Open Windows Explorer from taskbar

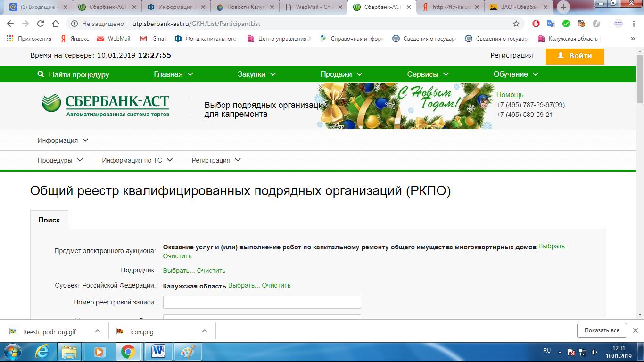click(69, 352)
